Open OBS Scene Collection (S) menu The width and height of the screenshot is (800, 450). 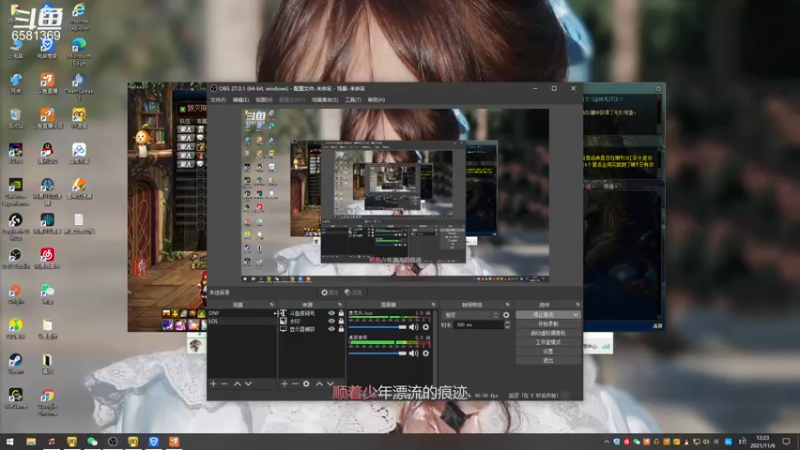[x=325, y=99]
